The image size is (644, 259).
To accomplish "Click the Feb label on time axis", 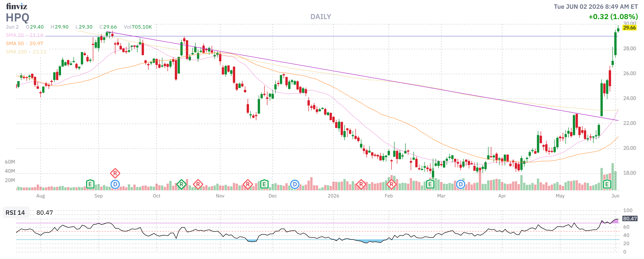I will pos(389,196).
